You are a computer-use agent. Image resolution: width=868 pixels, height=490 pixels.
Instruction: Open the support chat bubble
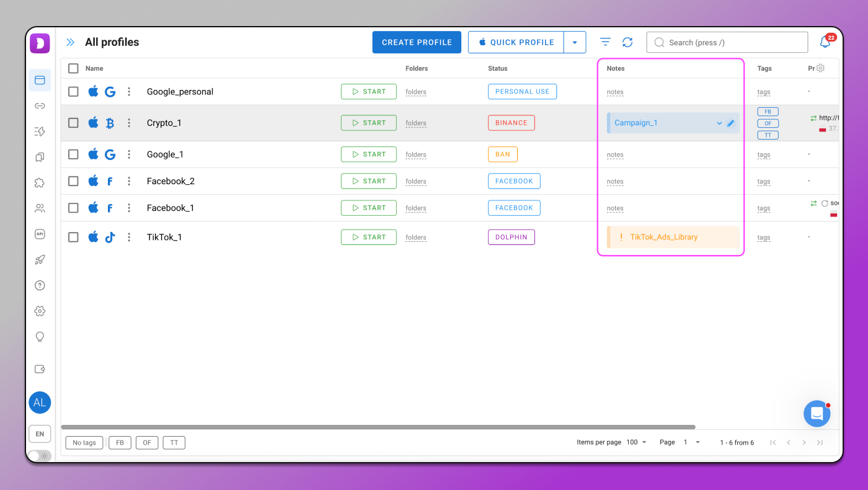point(817,414)
